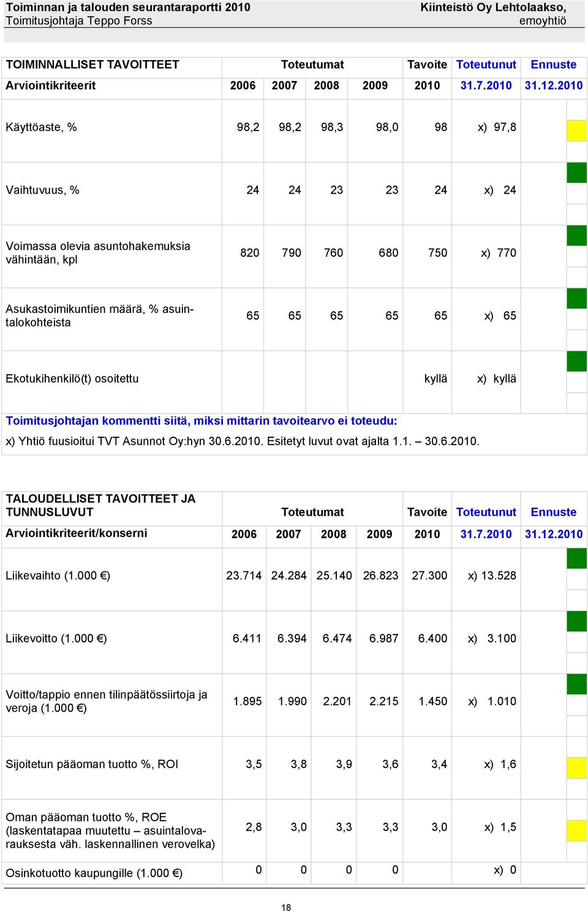Click the 'Vaihtuvuus, %' row label
Screen dimensions: 588x912
click(42, 190)
